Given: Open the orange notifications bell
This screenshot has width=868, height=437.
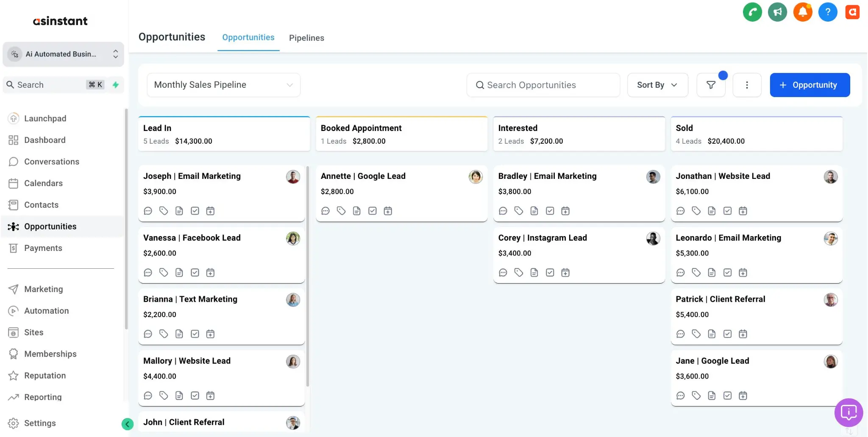Looking at the screenshot, I should [803, 12].
